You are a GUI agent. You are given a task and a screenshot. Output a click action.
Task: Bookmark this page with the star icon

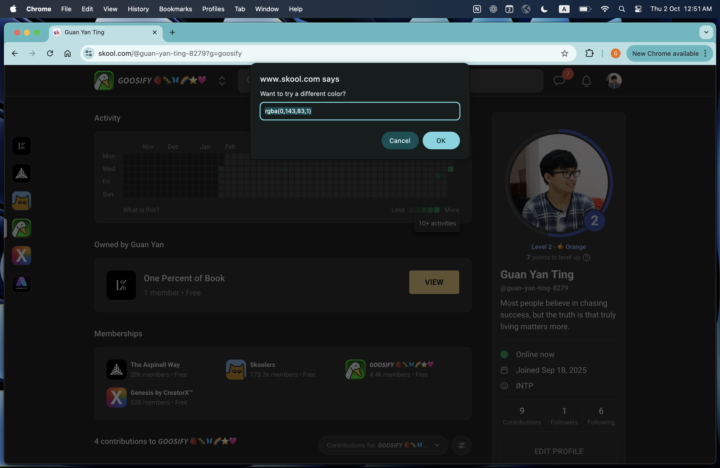(564, 53)
